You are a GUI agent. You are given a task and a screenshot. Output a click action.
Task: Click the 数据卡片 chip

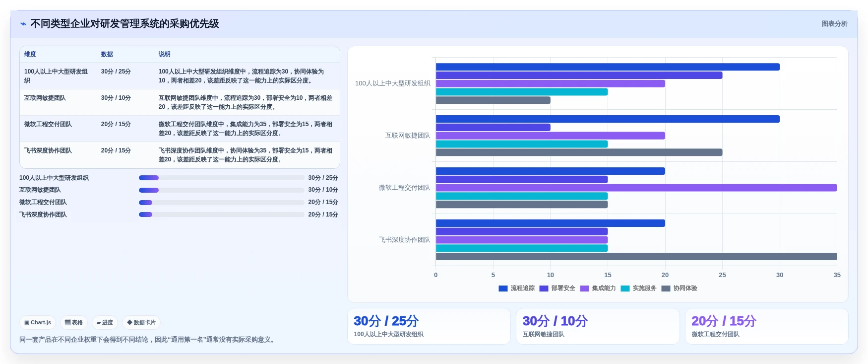141,322
